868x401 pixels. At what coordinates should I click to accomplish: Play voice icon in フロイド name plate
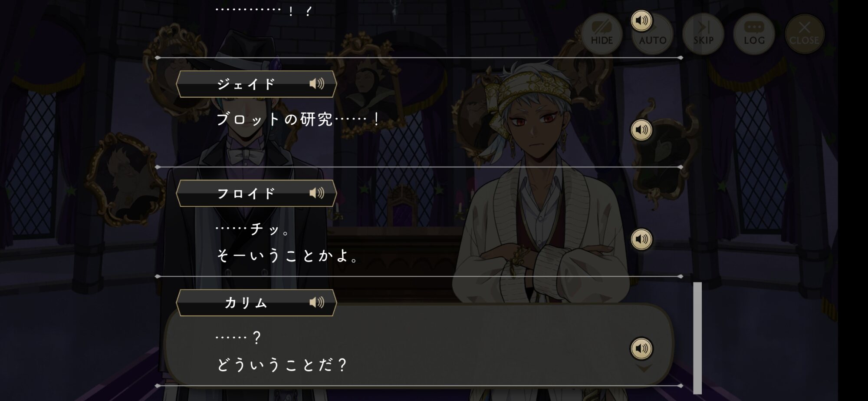317,193
